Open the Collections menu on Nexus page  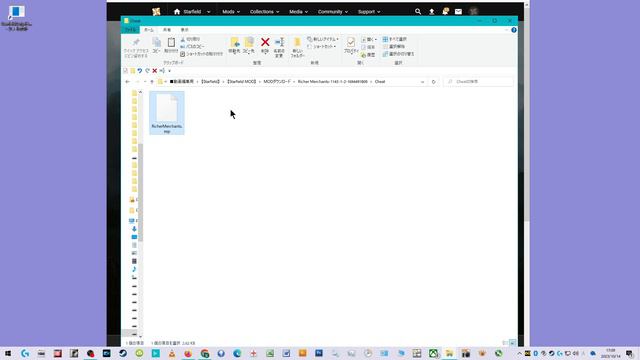(x=264, y=12)
